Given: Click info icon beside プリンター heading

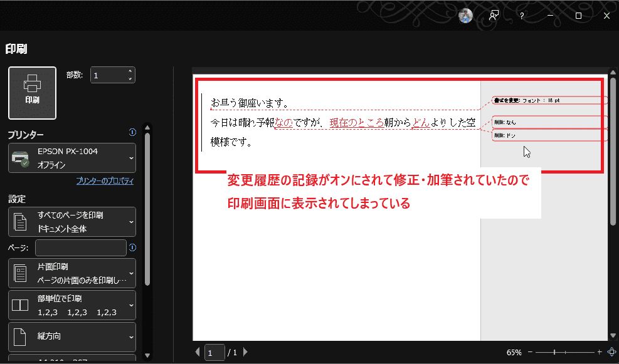Looking at the screenshot, I should click(132, 132).
